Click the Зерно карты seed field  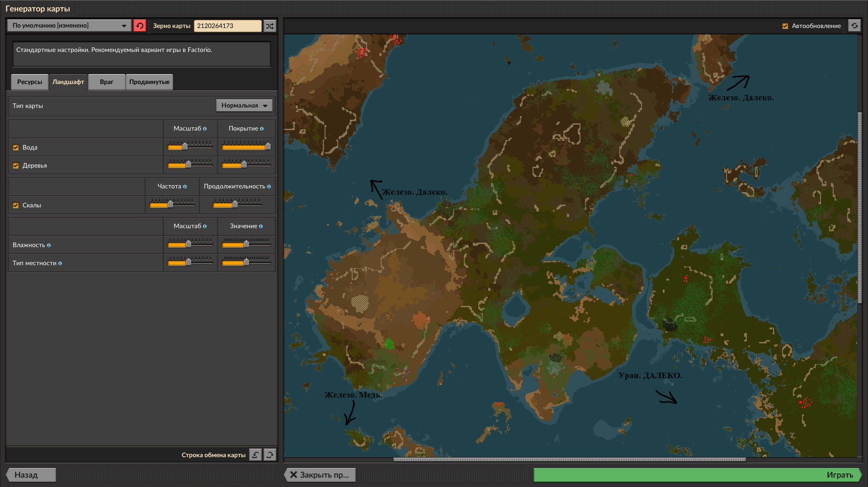[228, 26]
